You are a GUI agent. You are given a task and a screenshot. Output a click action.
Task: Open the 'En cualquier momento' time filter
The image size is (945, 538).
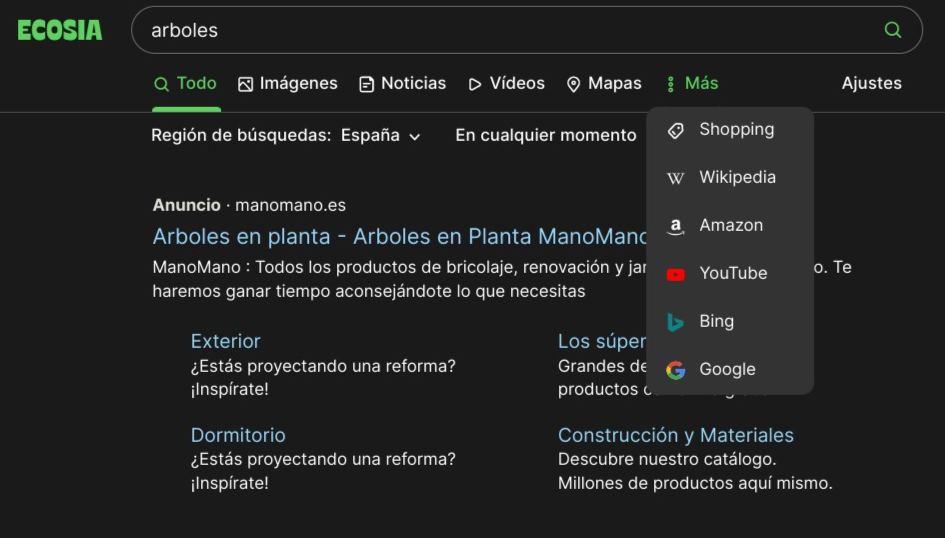tap(545, 136)
